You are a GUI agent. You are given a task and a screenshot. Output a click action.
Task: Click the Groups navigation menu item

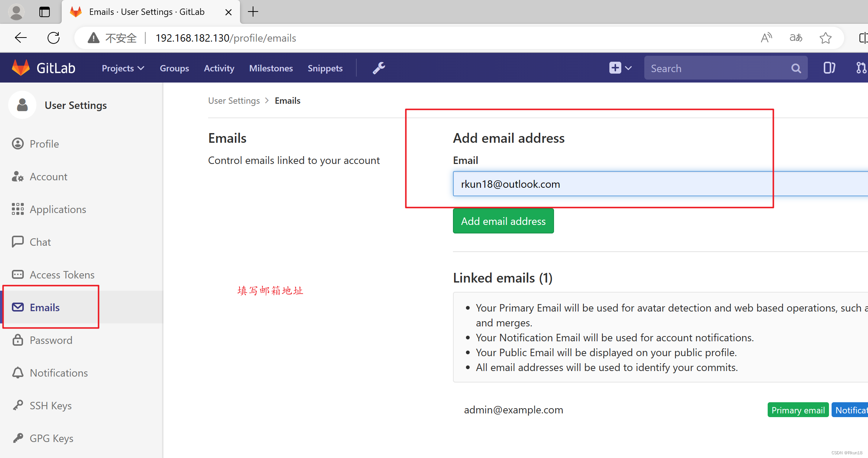(174, 68)
